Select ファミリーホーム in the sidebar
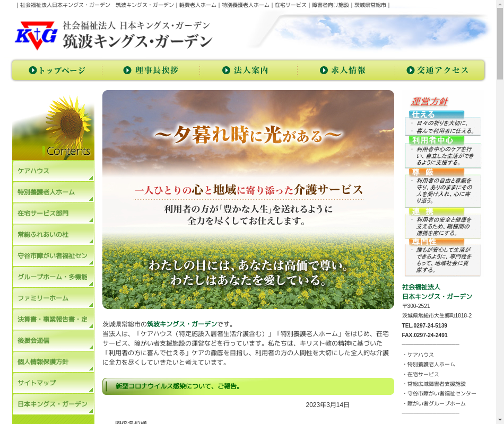The image size is (504, 424). (53, 298)
